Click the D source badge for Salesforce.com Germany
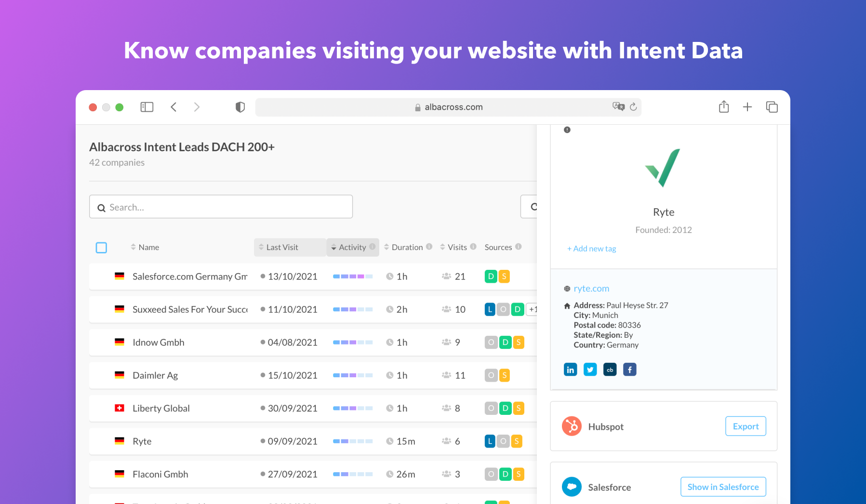866x504 pixels. coord(491,276)
